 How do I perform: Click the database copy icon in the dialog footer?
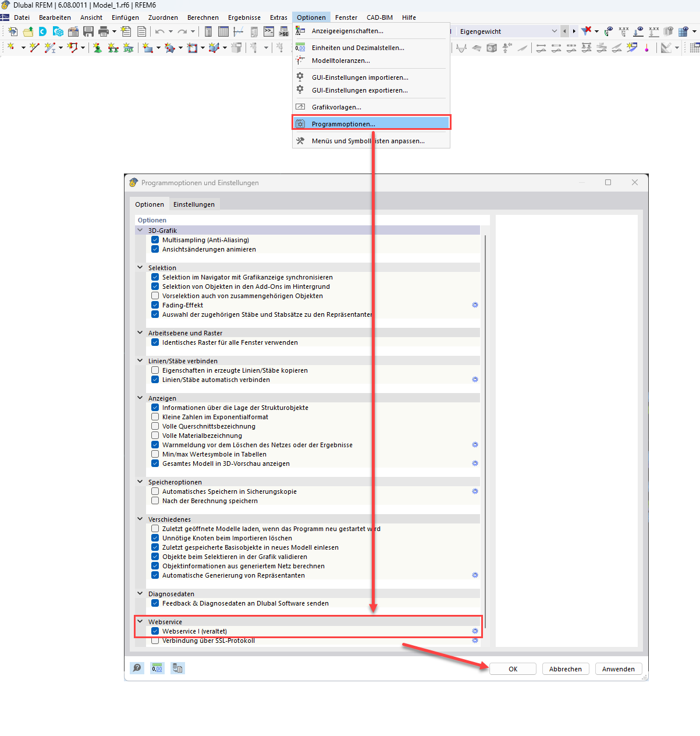click(178, 668)
